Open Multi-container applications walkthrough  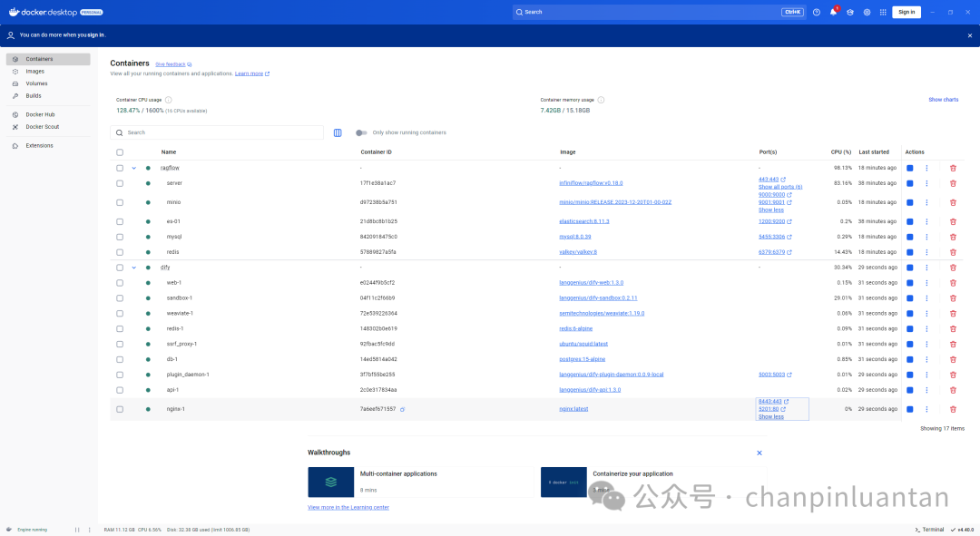421,482
